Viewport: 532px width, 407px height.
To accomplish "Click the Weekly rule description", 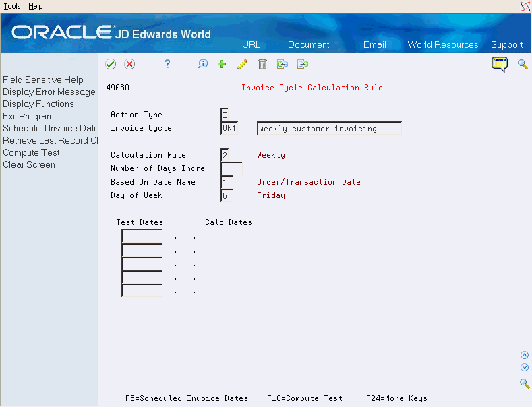I will [x=271, y=155].
